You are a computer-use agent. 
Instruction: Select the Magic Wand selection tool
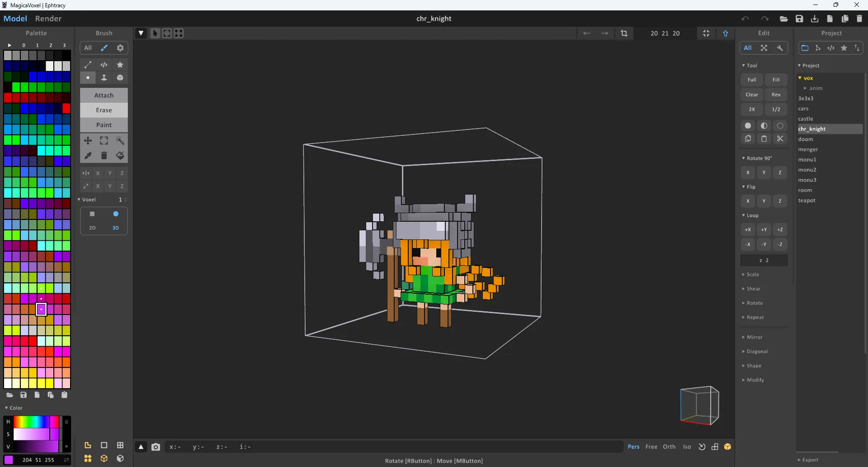pyautogui.click(x=120, y=141)
